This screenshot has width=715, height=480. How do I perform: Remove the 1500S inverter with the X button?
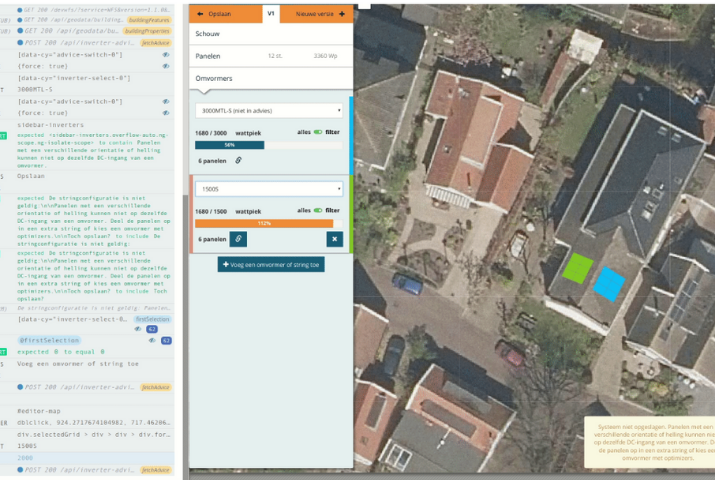point(335,239)
